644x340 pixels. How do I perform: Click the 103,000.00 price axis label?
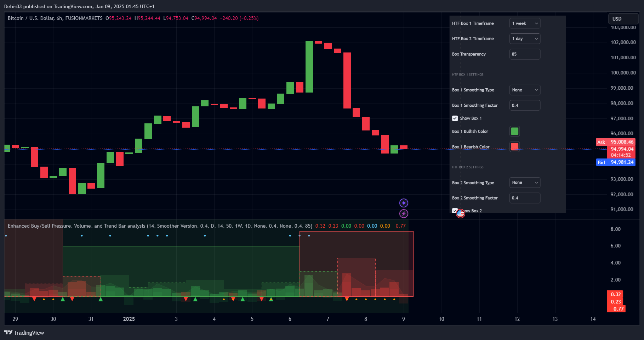pyautogui.click(x=623, y=27)
